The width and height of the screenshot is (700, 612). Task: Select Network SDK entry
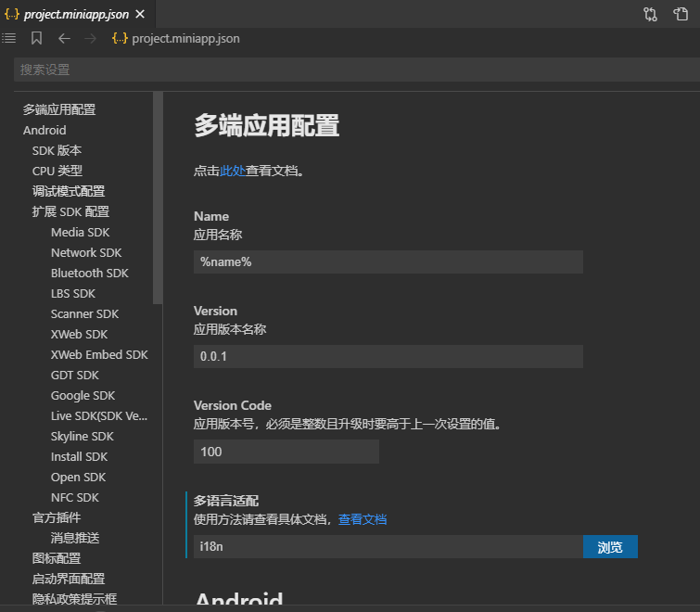pos(86,252)
